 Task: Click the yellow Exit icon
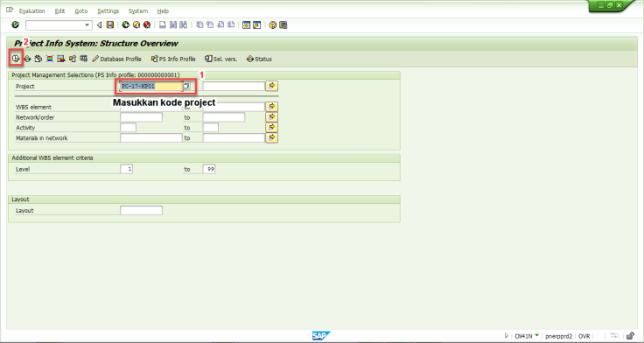(136, 25)
